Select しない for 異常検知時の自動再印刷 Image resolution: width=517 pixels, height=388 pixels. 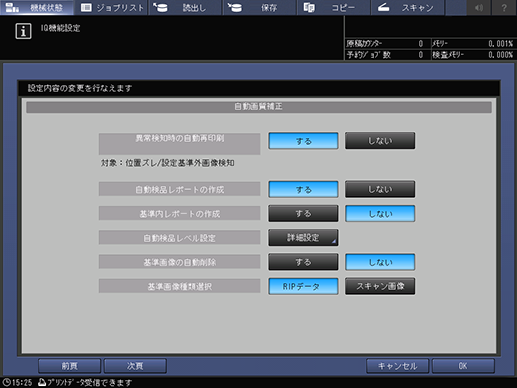pyautogui.click(x=380, y=141)
